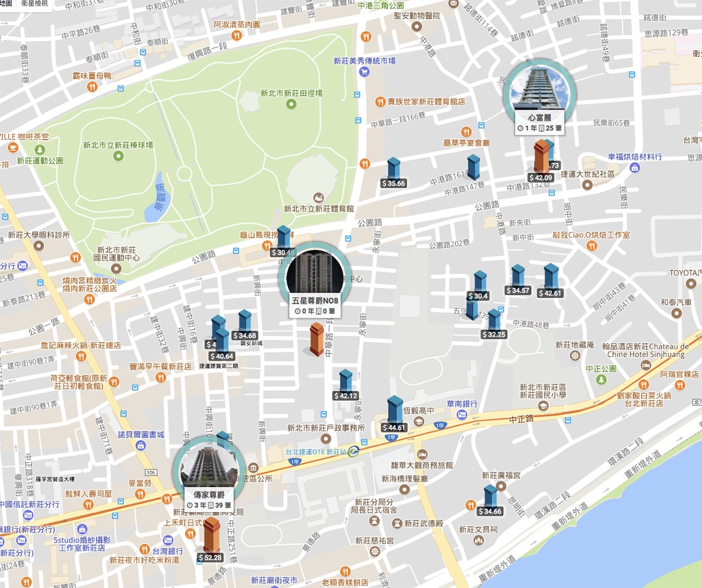
Task: Click the 豐滿早午餐新莊店 label
Action: coord(160,366)
